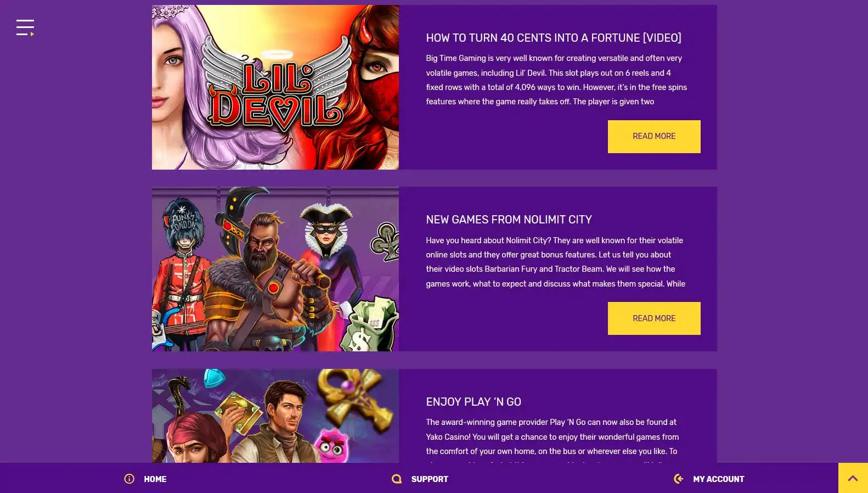This screenshot has width=868, height=493.
Task: Click the yellow scroll-to-top chevron
Action: [853, 478]
